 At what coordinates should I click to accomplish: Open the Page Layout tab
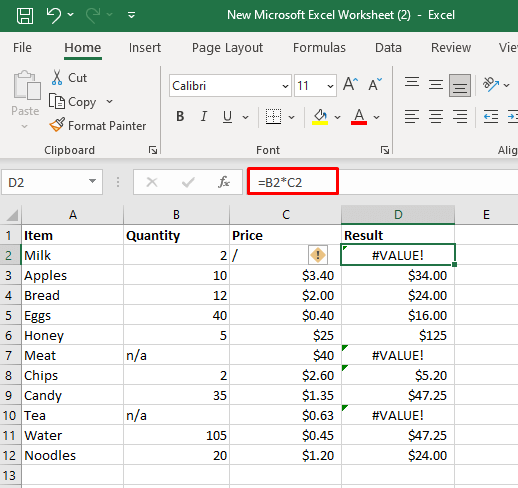(x=227, y=48)
